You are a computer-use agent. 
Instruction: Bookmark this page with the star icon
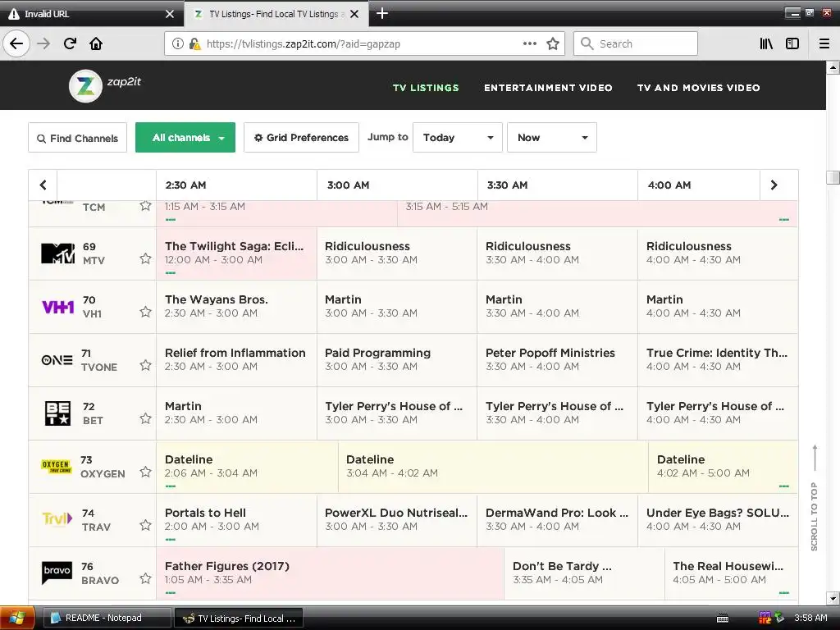(x=553, y=43)
